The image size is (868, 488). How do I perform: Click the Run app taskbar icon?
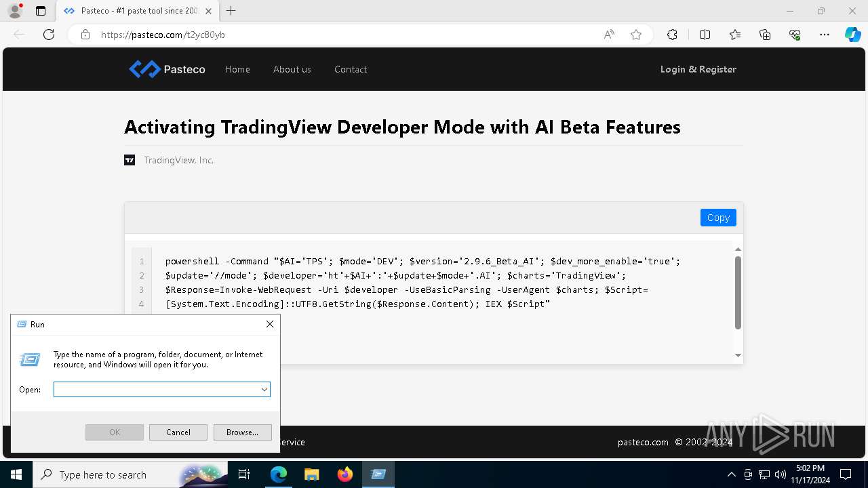point(378,474)
